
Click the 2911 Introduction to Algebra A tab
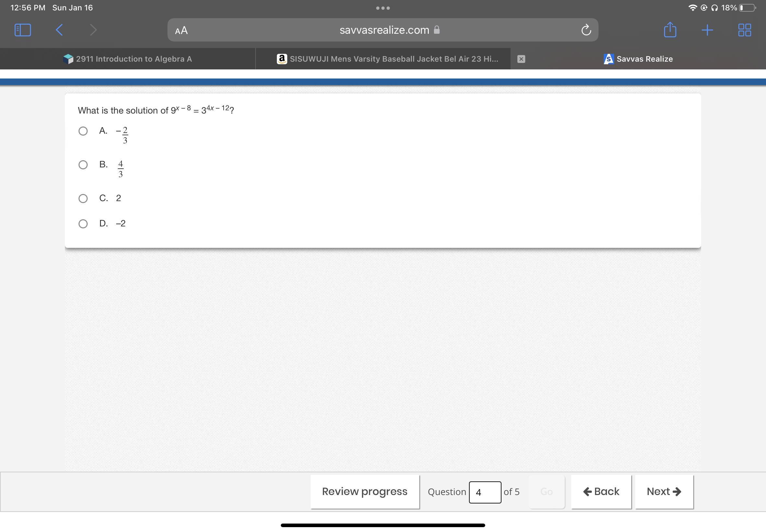[x=128, y=58]
